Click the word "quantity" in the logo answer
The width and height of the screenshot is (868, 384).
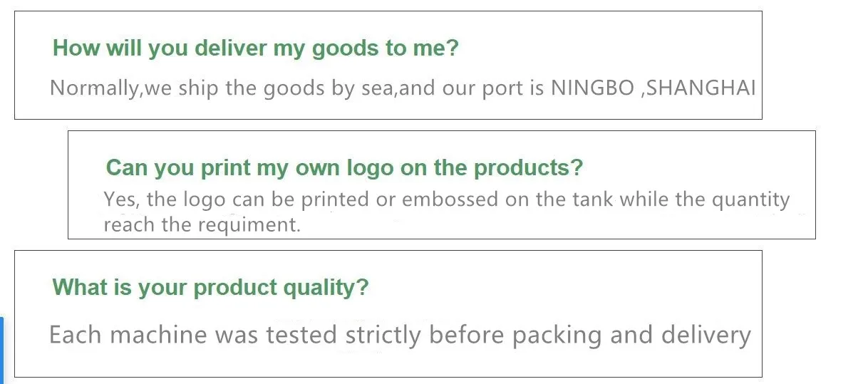[x=754, y=199]
